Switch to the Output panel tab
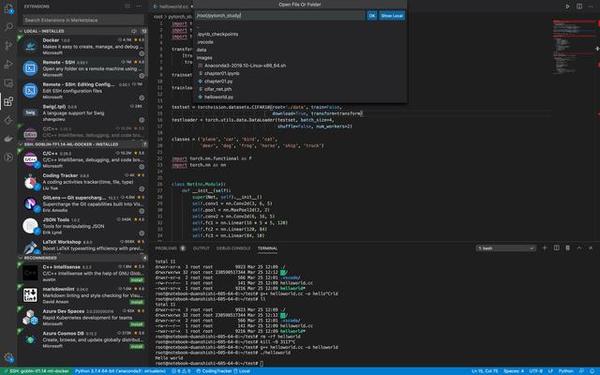 201,248
